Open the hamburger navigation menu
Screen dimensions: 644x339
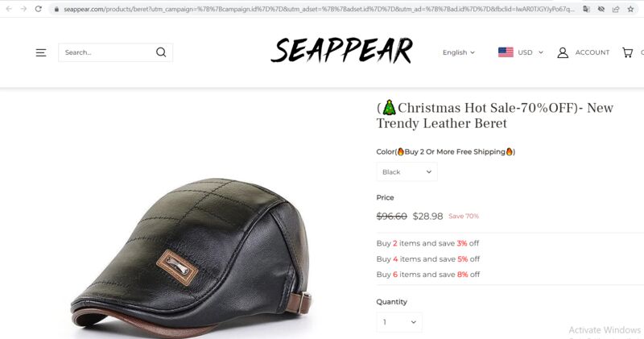41,52
